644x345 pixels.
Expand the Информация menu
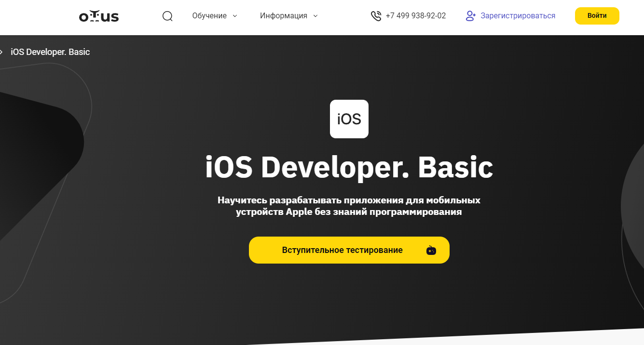(289, 16)
